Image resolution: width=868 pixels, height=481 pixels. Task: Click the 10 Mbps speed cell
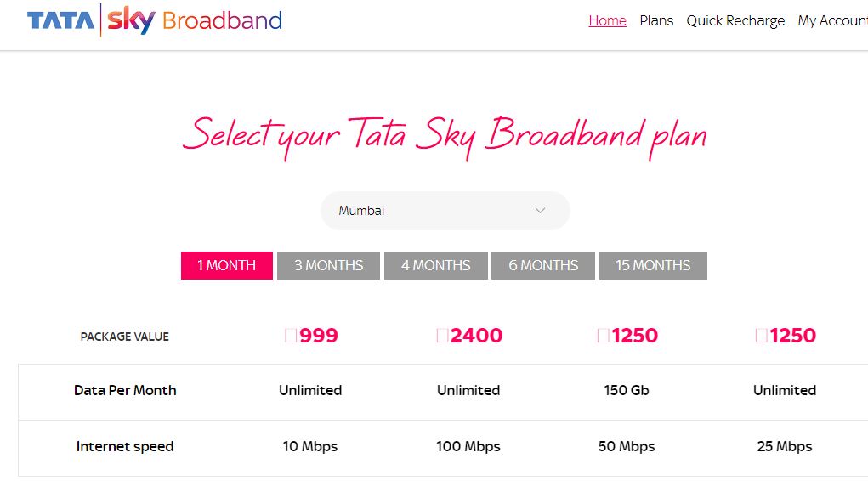coord(310,446)
